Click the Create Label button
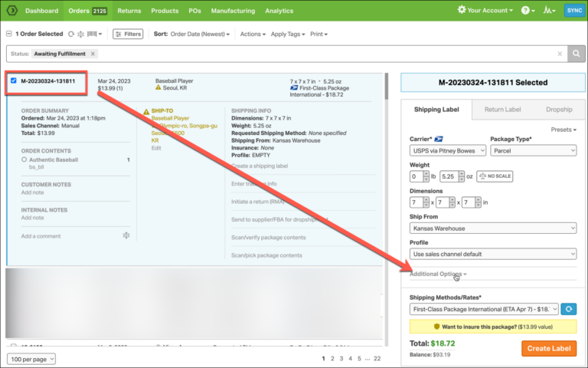The image size is (588, 368). tap(549, 348)
